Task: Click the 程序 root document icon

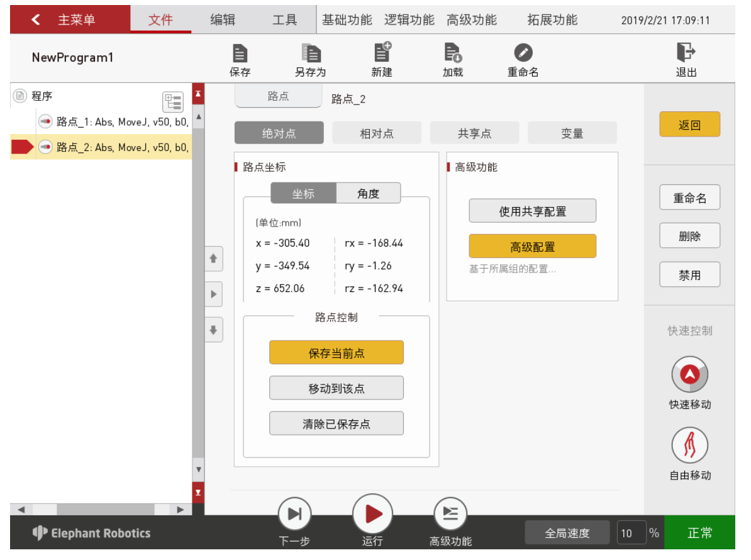Action: click(x=19, y=96)
